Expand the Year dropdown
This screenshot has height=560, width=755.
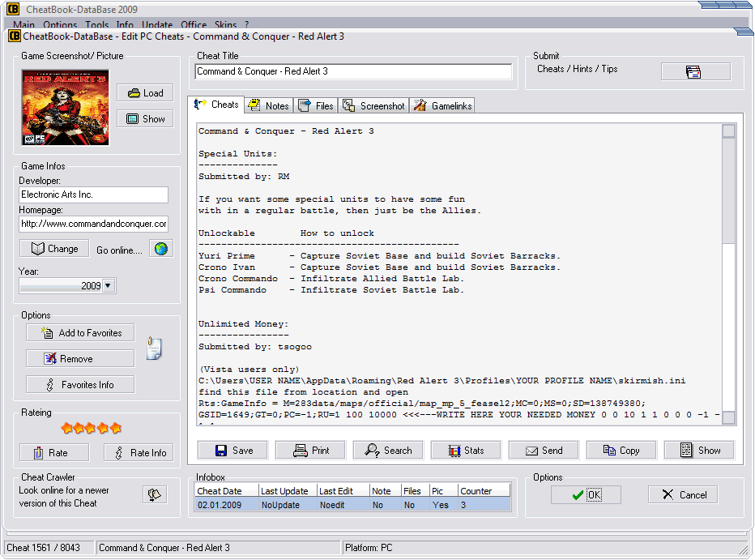108,285
